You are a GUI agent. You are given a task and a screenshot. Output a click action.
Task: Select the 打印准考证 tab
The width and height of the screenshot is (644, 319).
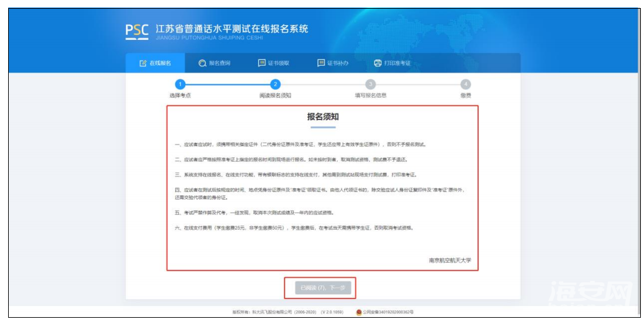pos(392,63)
